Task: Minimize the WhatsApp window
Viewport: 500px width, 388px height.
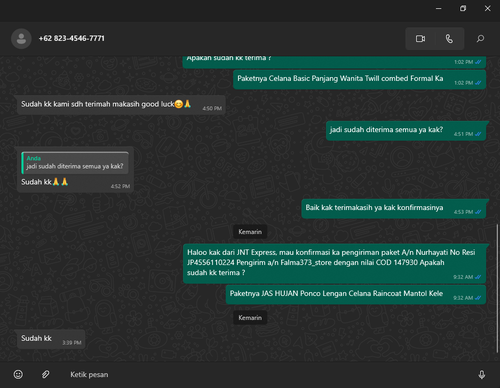Action: (x=439, y=8)
